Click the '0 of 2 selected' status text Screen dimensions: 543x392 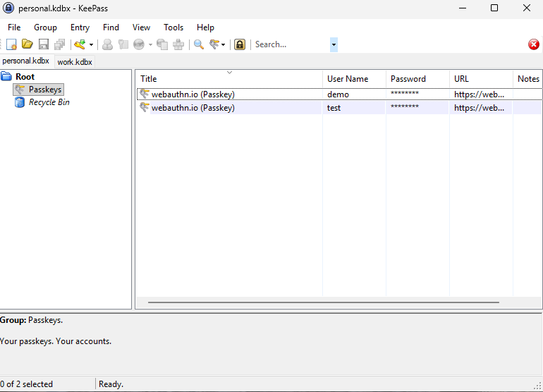click(x=26, y=384)
